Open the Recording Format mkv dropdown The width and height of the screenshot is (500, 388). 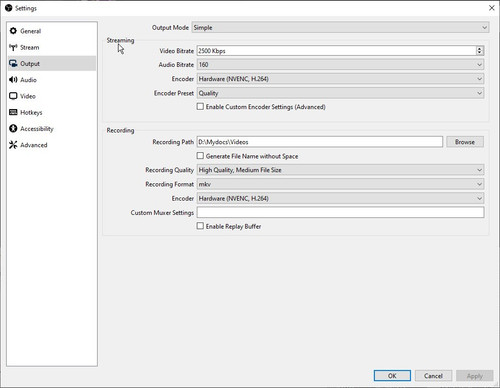(340, 184)
